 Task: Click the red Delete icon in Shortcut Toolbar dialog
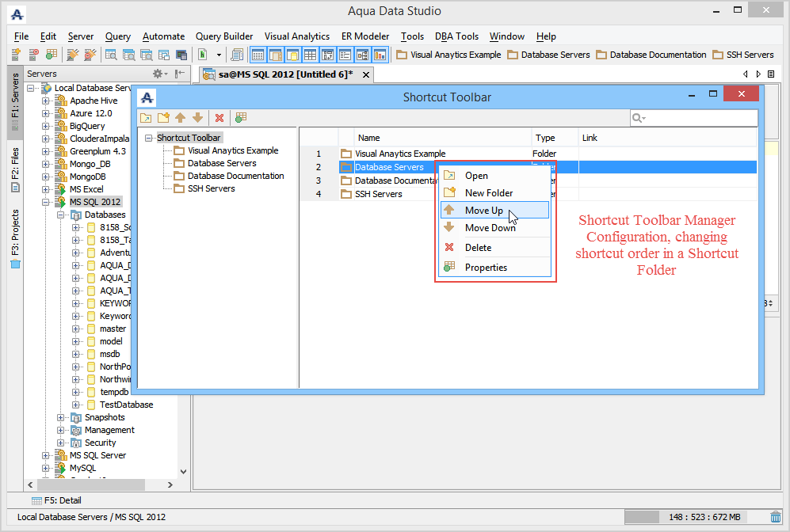pyautogui.click(x=219, y=118)
